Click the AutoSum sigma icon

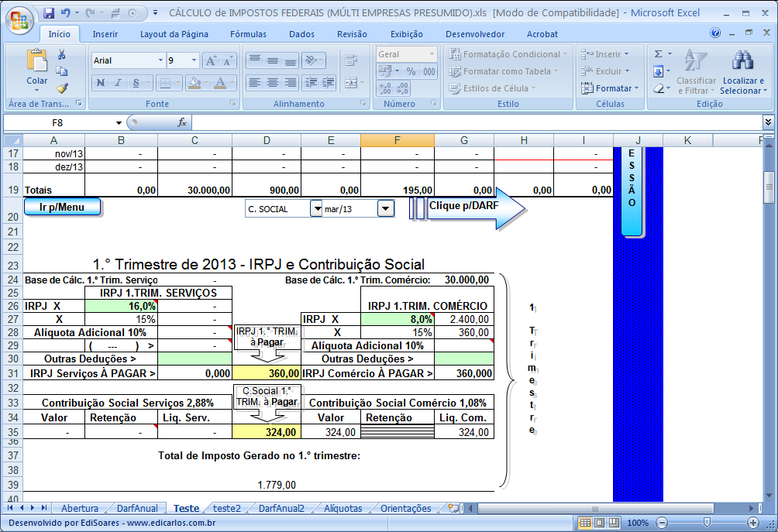tap(659, 54)
